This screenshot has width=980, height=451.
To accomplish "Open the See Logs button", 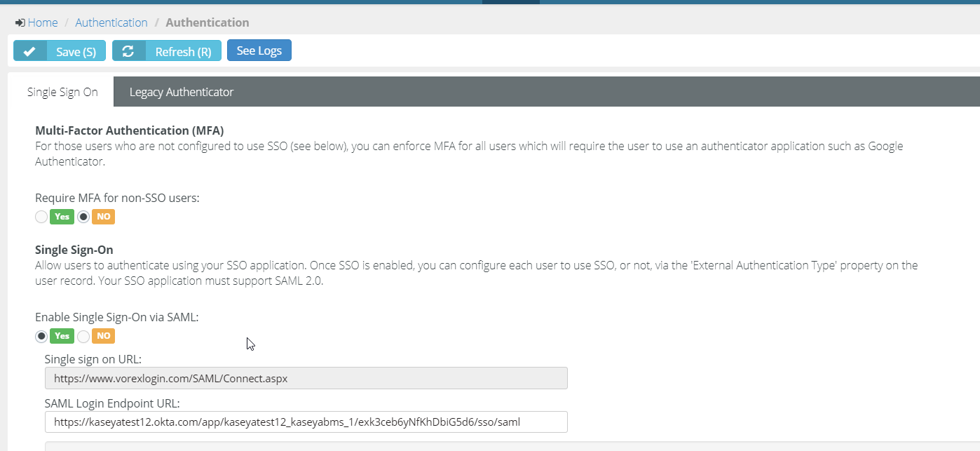I will pyautogui.click(x=259, y=51).
